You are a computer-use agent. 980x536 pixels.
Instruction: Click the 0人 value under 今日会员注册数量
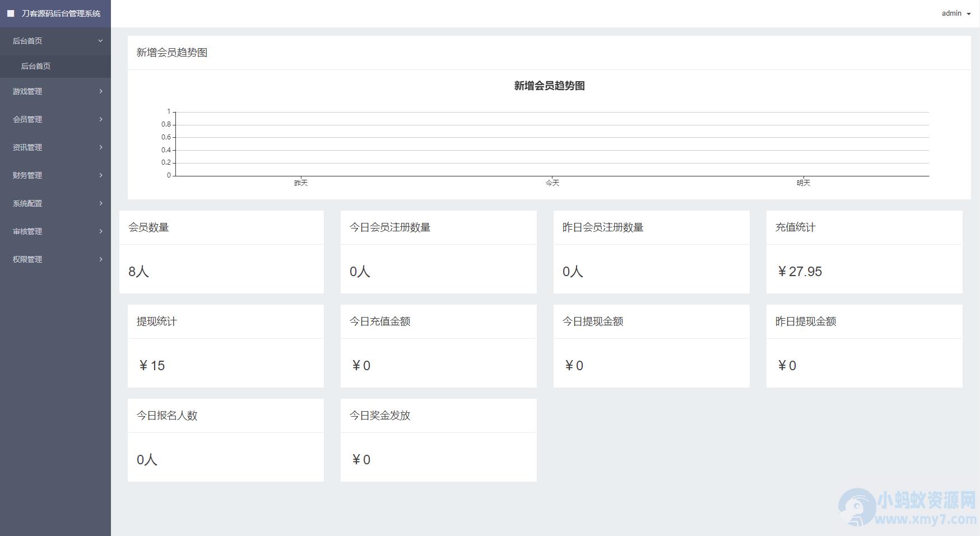[360, 272]
